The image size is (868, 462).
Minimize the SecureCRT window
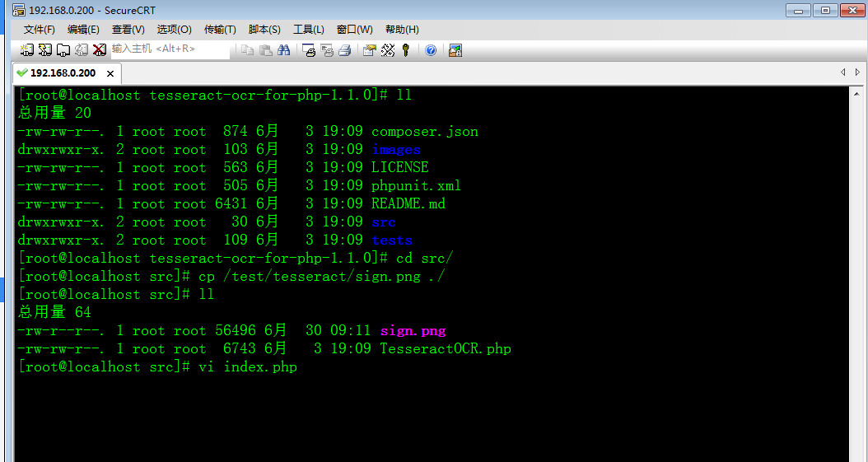point(798,11)
